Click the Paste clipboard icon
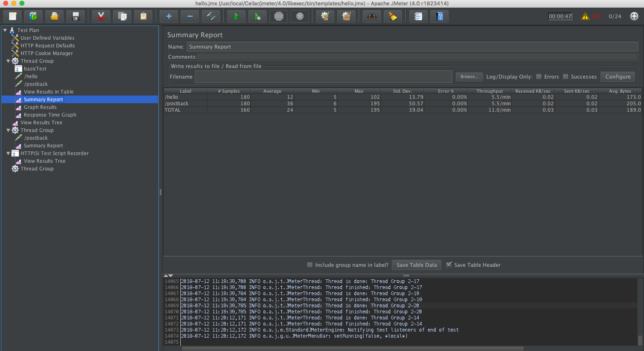This screenshot has height=351, width=644. click(143, 16)
